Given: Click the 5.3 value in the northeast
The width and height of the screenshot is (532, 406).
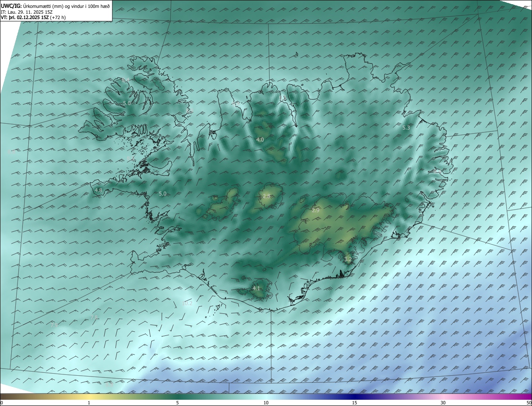Looking at the screenshot, I should tap(406, 128).
